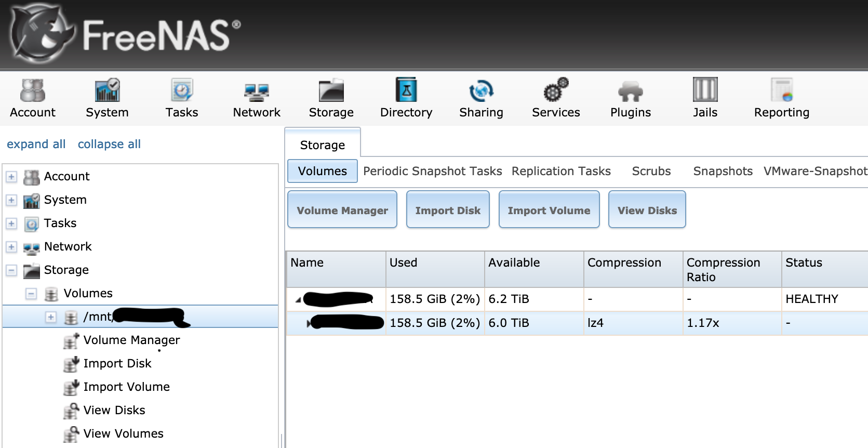Collapse the Storage tree node

(x=11, y=270)
